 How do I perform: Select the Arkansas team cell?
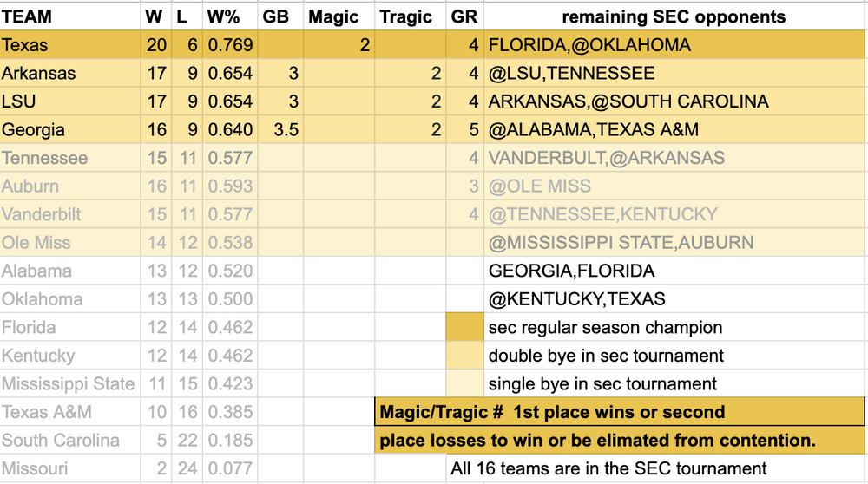[x=69, y=74]
